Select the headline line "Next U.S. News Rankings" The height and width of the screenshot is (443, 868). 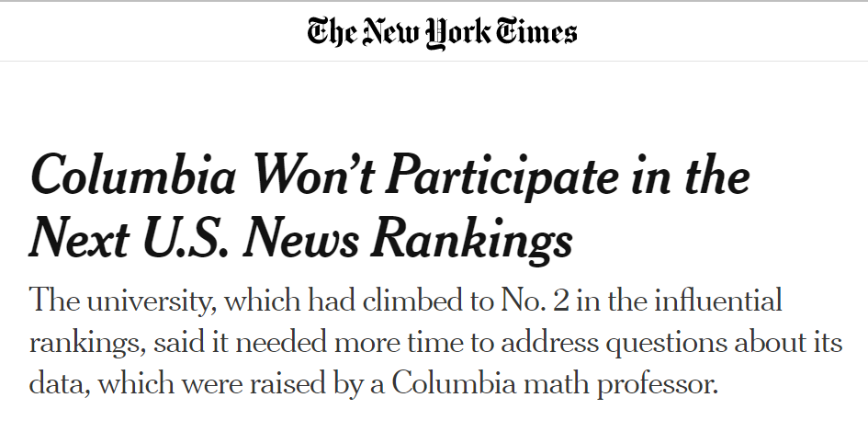(300, 239)
